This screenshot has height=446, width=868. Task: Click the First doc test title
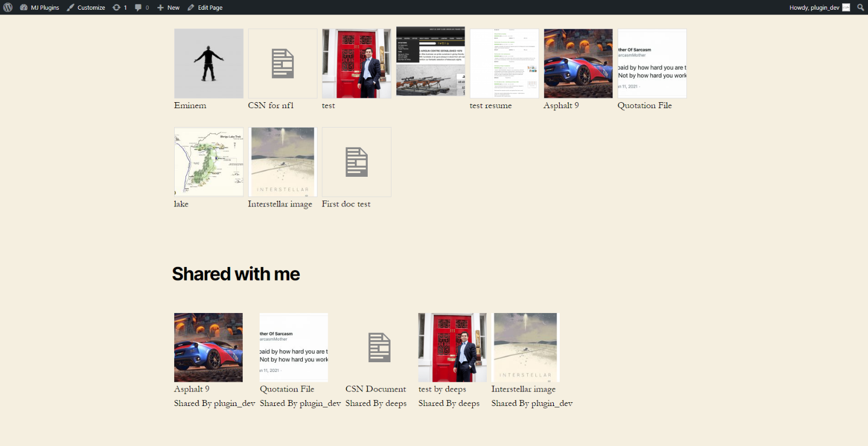coord(346,204)
